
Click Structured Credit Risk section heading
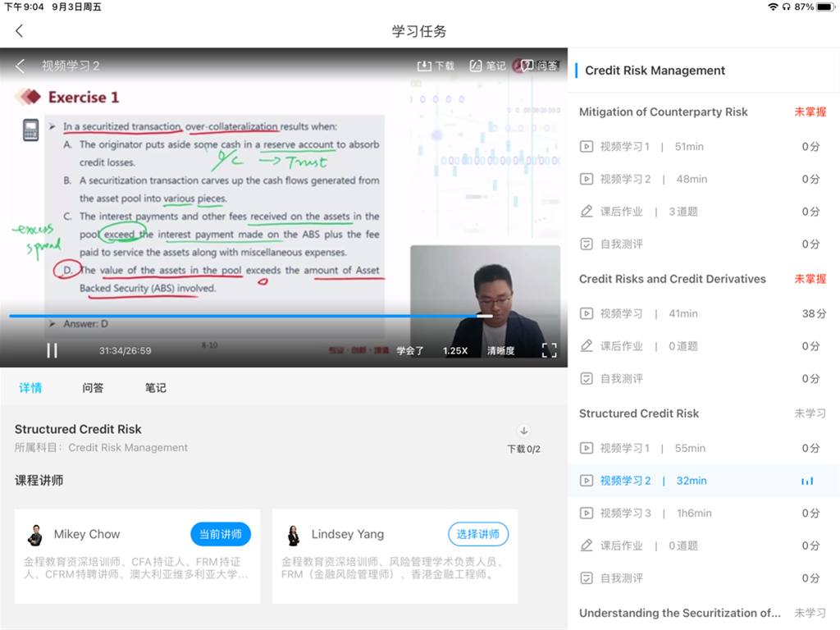click(639, 413)
